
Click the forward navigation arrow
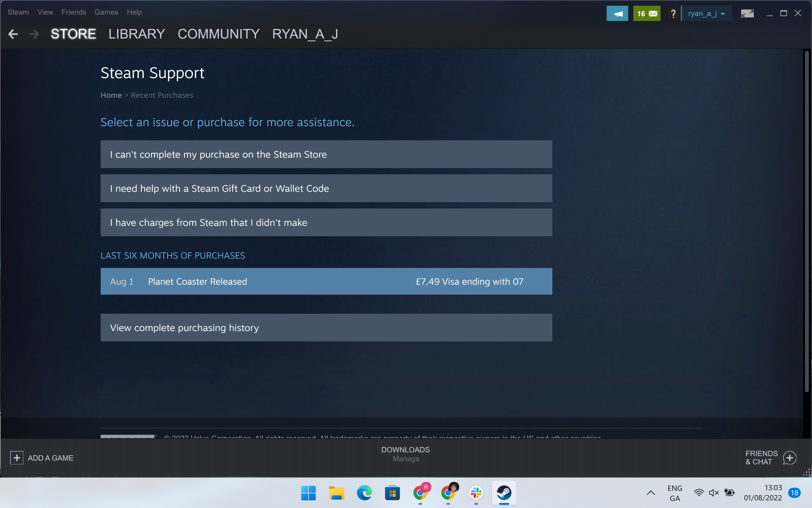click(x=34, y=34)
